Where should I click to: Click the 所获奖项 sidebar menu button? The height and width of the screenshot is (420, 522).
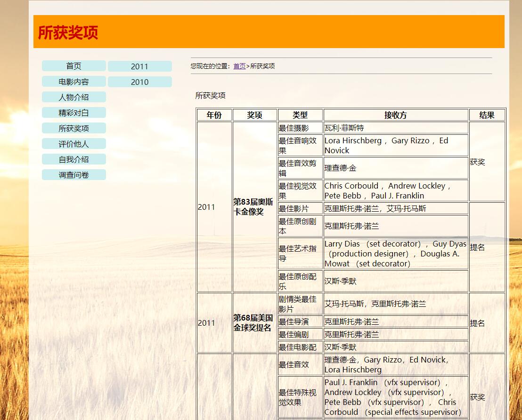click(73, 128)
